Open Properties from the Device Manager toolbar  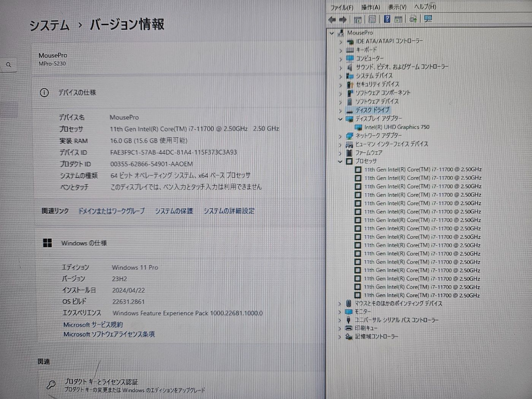point(372,19)
